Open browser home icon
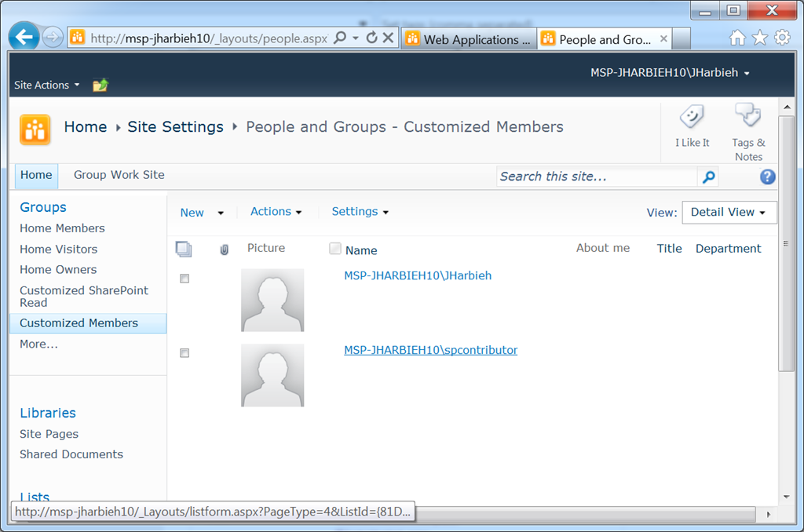Image resolution: width=804 pixels, height=532 pixels. pyautogui.click(x=737, y=38)
